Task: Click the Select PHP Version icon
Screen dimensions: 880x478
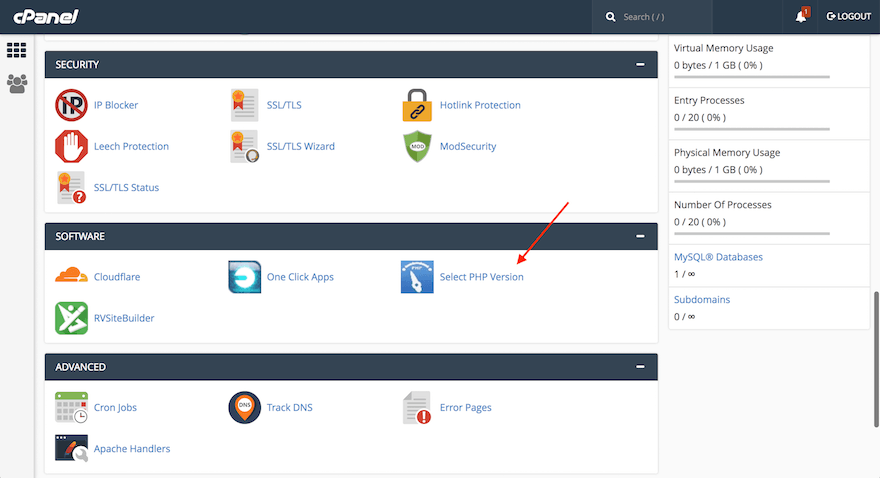Action: [x=417, y=277]
